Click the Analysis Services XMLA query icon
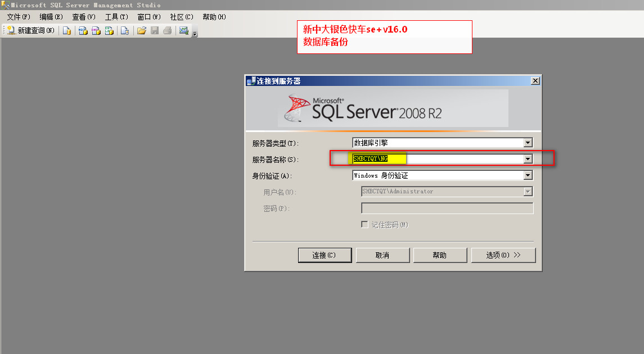This screenshot has width=644, height=354. [x=110, y=30]
